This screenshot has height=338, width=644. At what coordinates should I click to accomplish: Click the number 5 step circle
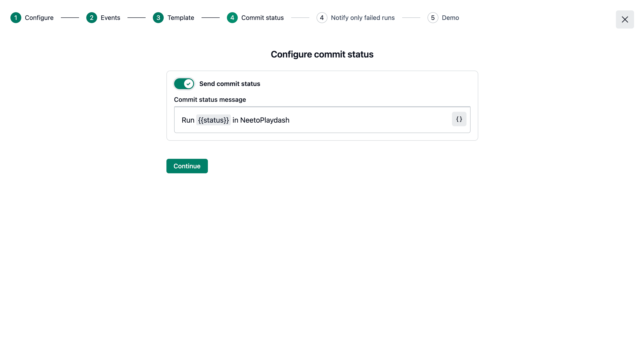pyautogui.click(x=433, y=18)
